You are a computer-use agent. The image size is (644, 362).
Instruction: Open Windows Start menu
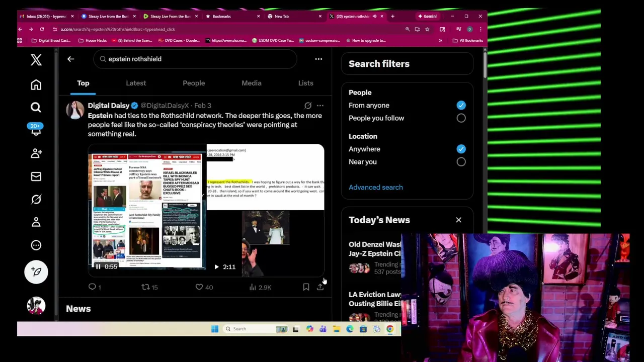[x=215, y=329]
